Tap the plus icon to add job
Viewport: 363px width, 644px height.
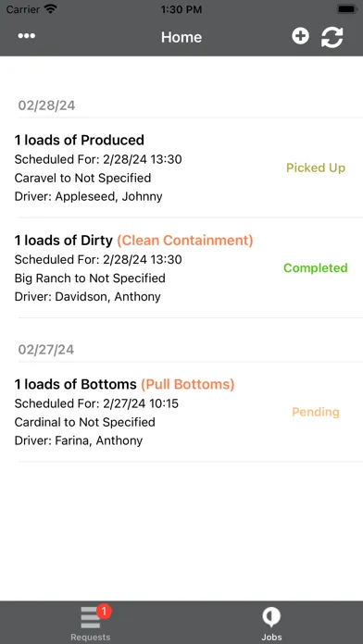coord(301,36)
